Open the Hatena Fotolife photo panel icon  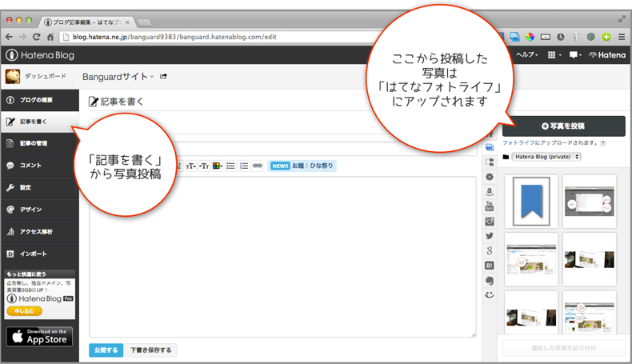point(490,147)
